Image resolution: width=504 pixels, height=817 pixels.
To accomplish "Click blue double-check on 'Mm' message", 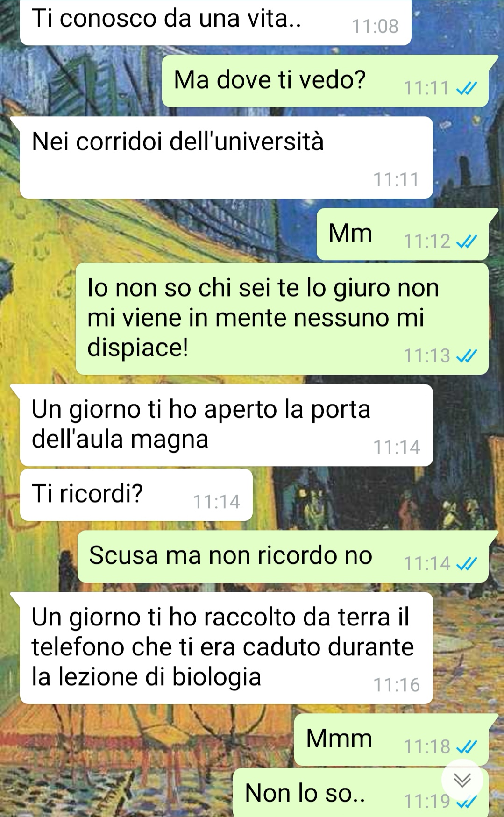I will (467, 241).
